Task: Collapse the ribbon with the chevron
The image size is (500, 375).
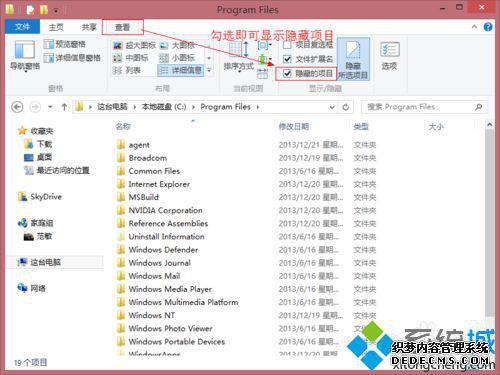Action: (x=474, y=27)
